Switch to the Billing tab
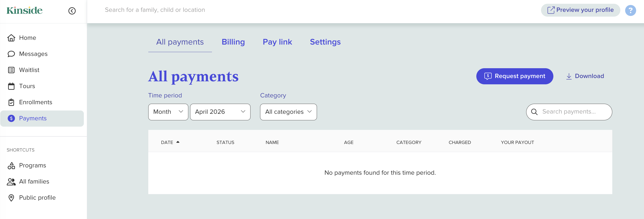Viewport: 644px width, 219px height. [x=233, y=42]
